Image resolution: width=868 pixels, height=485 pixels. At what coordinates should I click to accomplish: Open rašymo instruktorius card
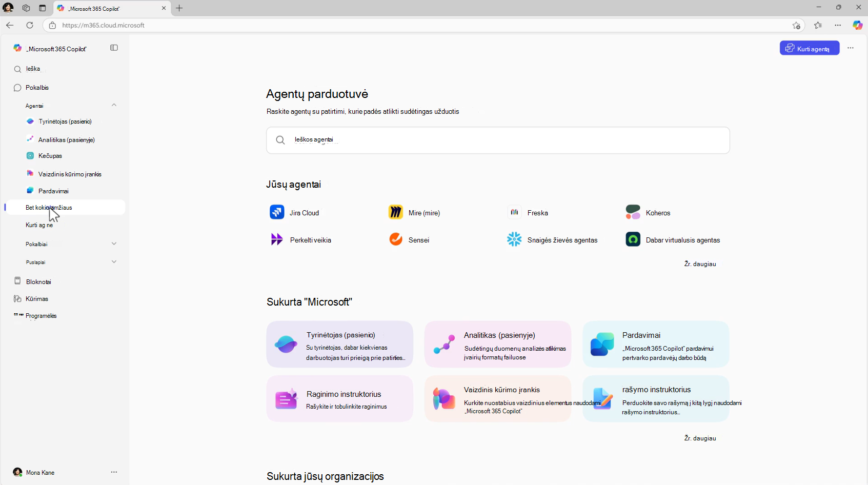pos(656,399)
